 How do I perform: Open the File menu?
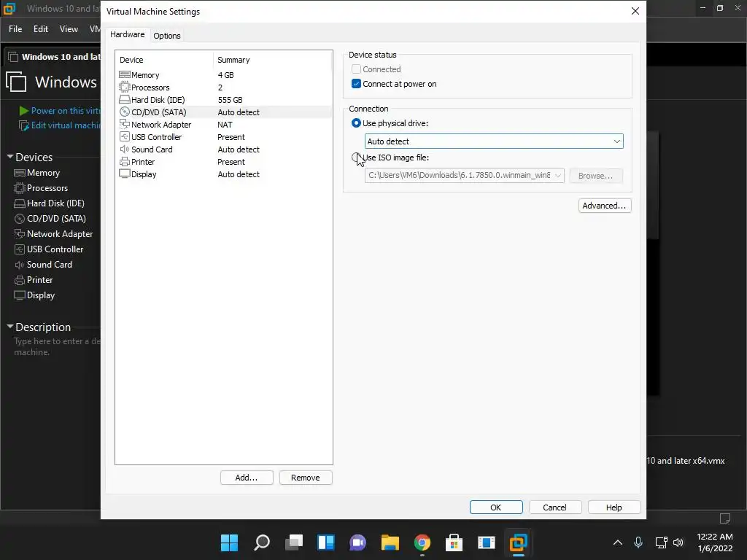click(15, 29)
